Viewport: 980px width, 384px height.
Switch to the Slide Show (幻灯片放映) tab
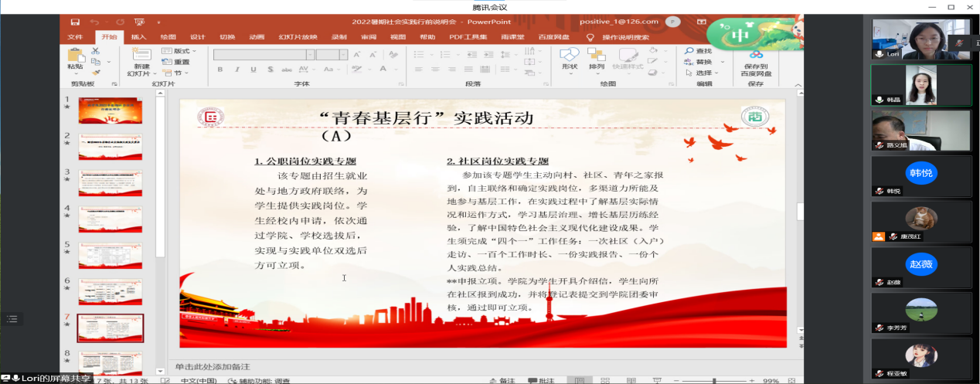[x=298, y=36]
